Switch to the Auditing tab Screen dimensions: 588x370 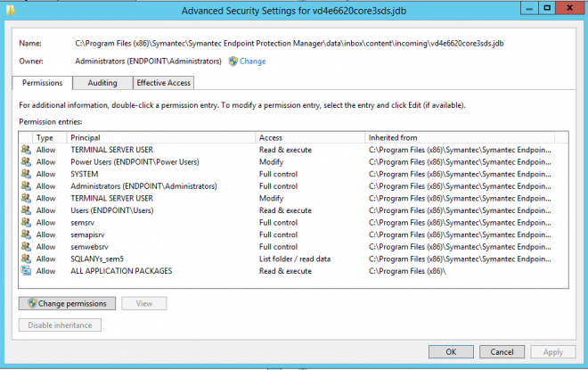[x=102, y=83]
